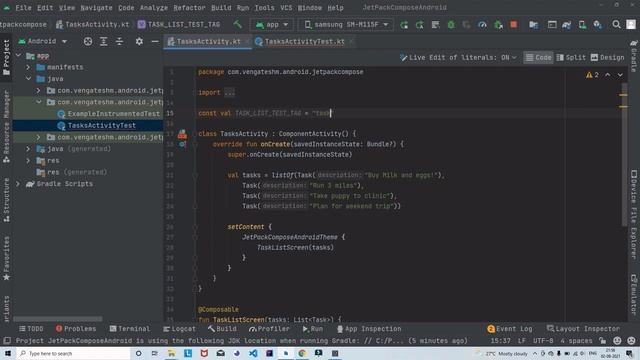Open the Terminal tool window
The image size is (640, 360).
(130, 329)
